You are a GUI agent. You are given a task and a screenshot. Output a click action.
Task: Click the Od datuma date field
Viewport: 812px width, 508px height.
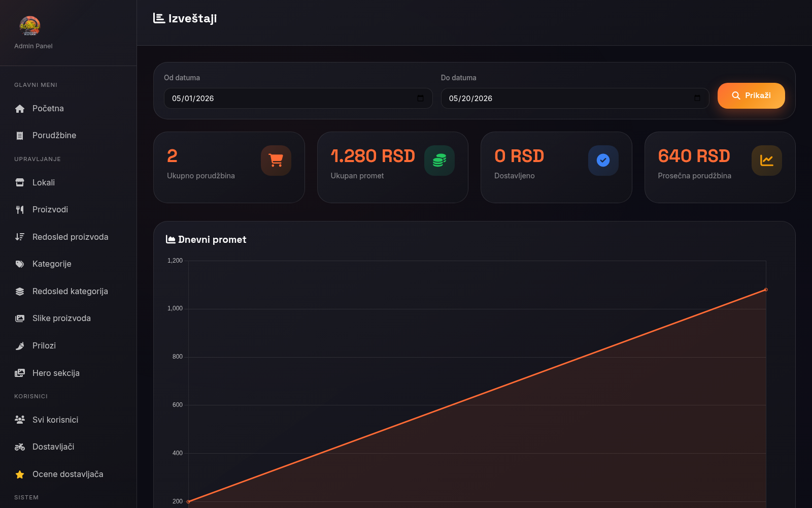click(298, 99)
